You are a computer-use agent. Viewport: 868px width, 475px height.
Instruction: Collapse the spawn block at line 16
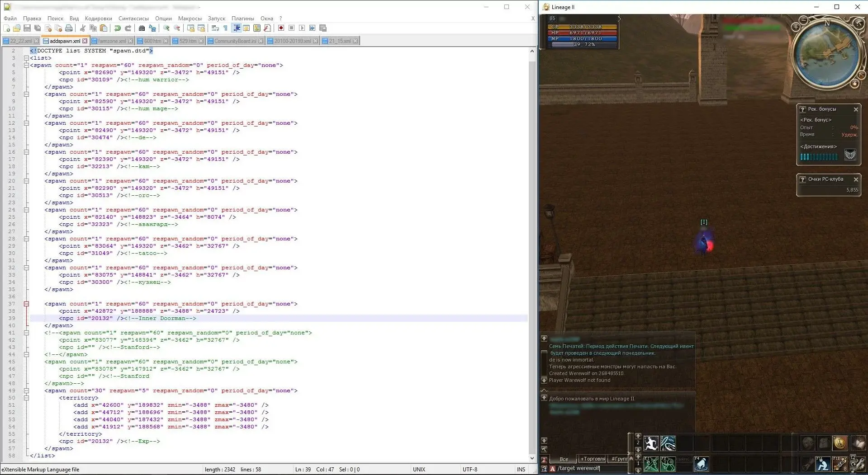point(26,152)
